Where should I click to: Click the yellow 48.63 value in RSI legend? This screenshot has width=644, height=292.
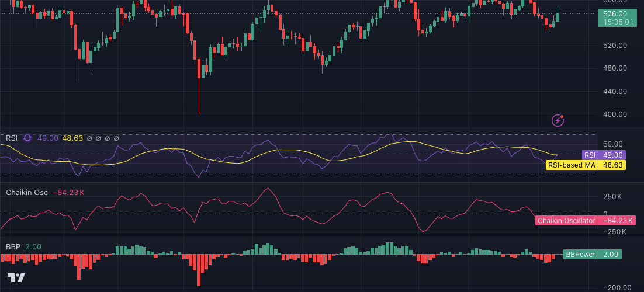point(73,138)
